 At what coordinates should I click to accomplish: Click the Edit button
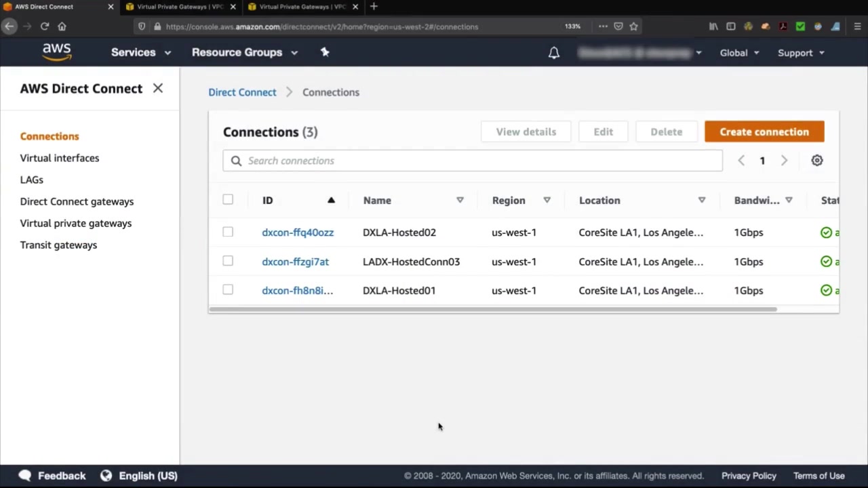coord(604,131)
